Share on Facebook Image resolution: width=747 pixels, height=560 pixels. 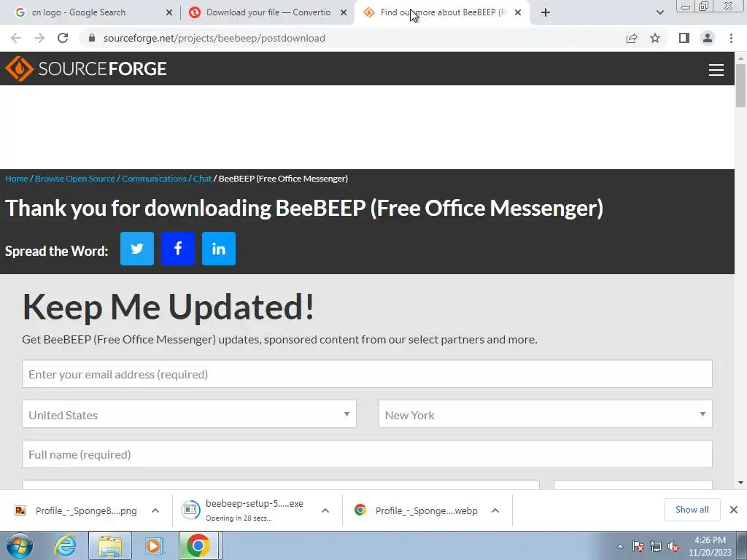pyautogui.click(x=178, y=249)
